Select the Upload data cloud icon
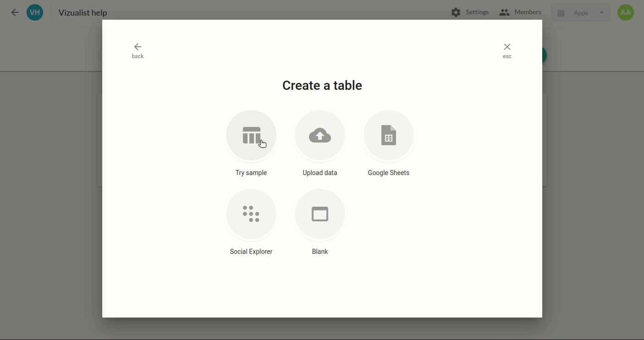The width and height of the screenshot is (644, 340). pyautogui.click(x=320, y=136)
